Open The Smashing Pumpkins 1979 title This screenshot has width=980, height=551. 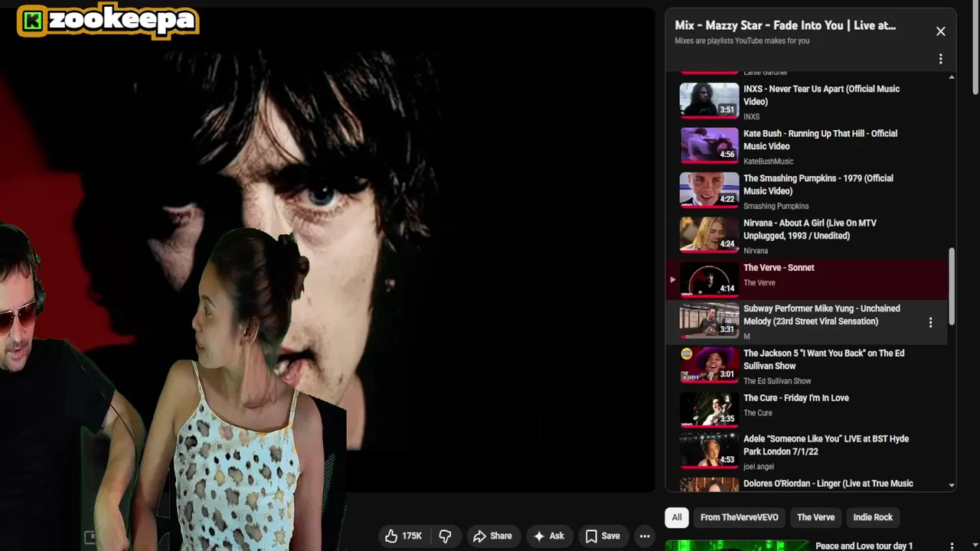818,184
